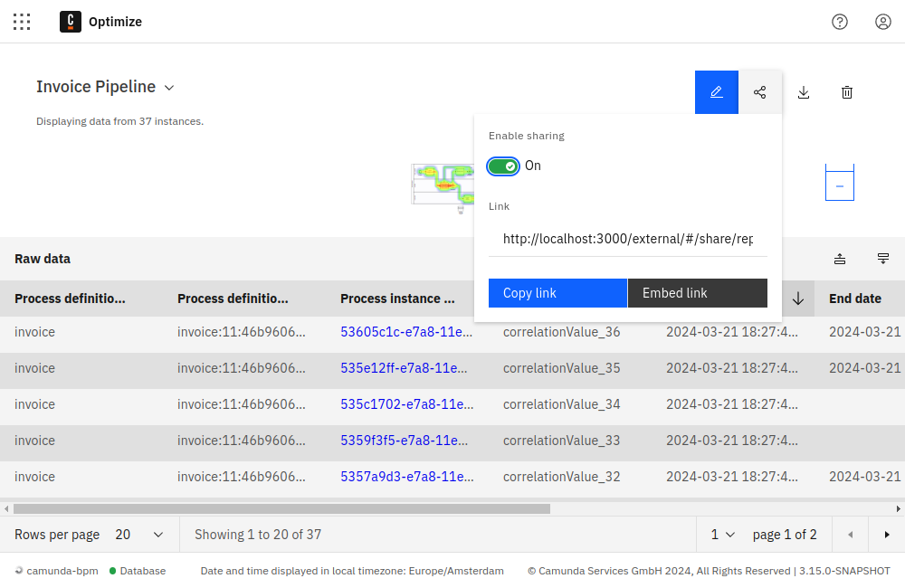The width and height of the screenshot is (905, 588).
Task: Open column settings via the filter icon
Action: tap(882, 258)
